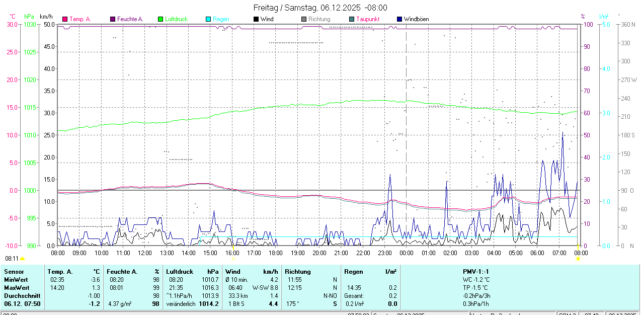The height and width of the screenshot is (315, 644).
Task: Select the Sensor column header in the table
Action: (x=14, y=272)
